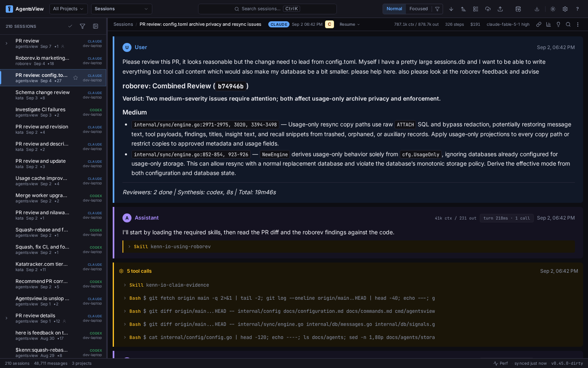Image resolution: width=588 pixels, height=368 pixels.
Task: Expand the PR review details session group
Action: click(7, 318)
